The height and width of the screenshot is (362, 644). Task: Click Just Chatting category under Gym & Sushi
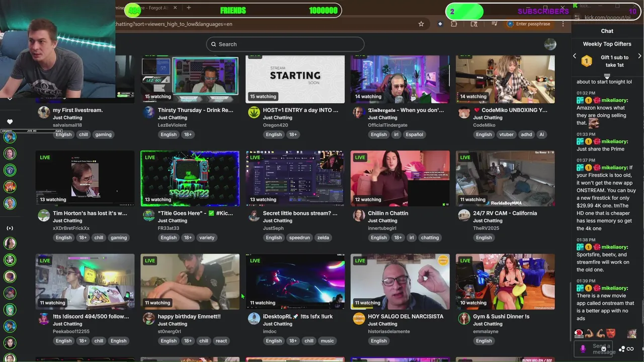click(x=488, y=324)
